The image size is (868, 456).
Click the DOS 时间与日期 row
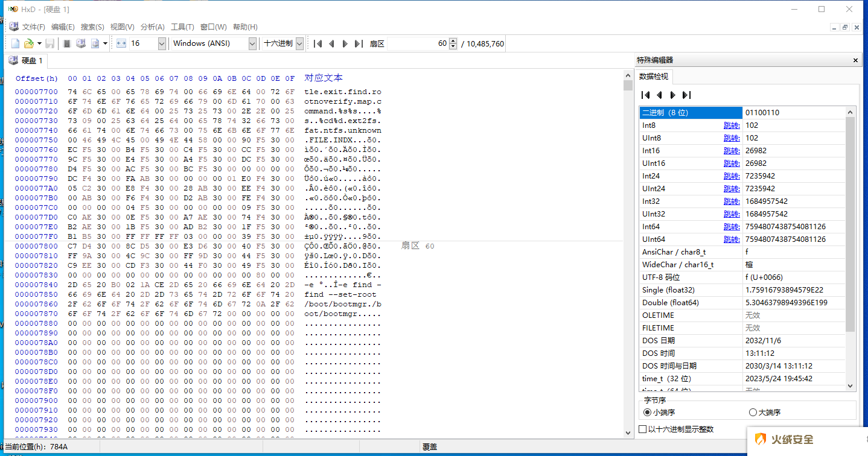point(742,366)
